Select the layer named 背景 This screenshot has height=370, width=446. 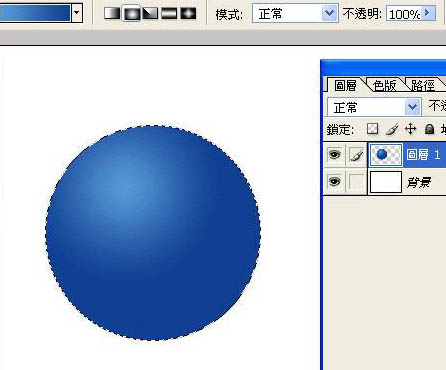pyautogui.click(x=419, y=182)
